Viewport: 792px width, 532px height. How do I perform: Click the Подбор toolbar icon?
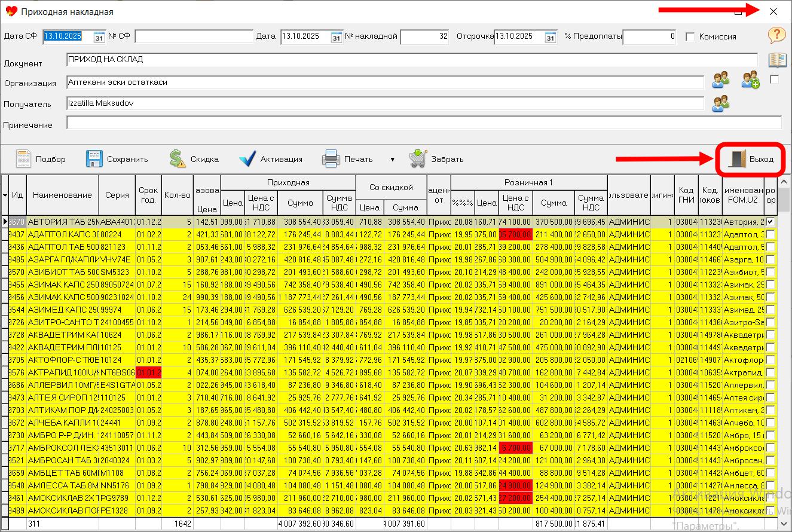tap(24, 160)
